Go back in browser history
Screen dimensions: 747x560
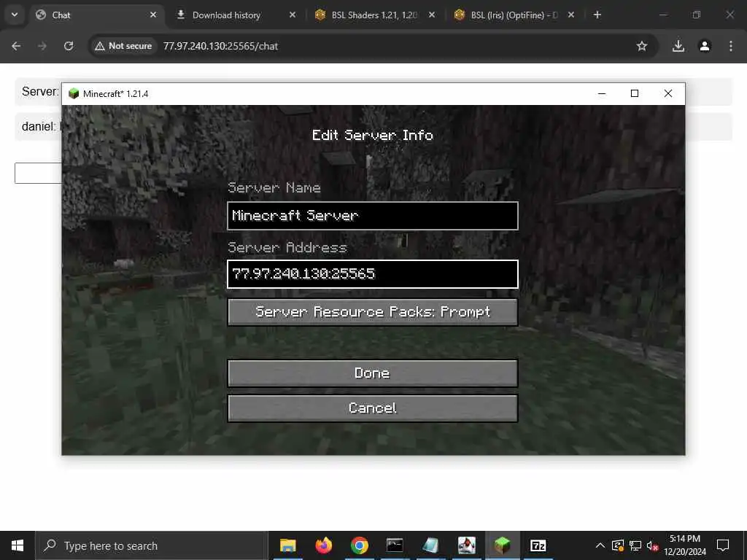tap(16, 46)
